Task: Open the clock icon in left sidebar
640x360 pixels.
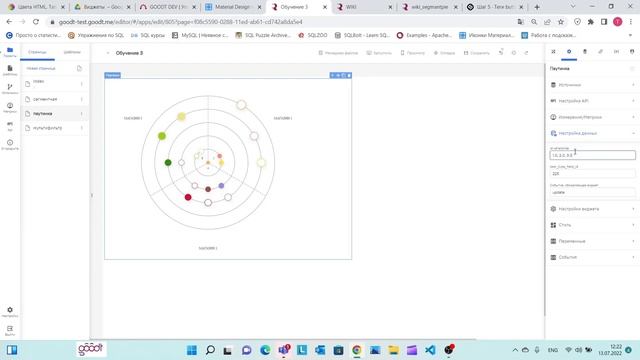Action: (10, 144)
